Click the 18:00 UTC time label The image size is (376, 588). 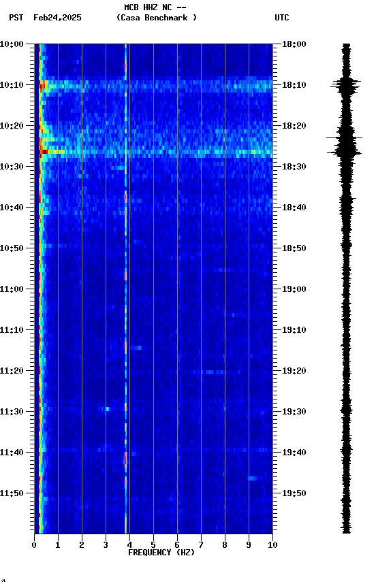coord(294,44)
